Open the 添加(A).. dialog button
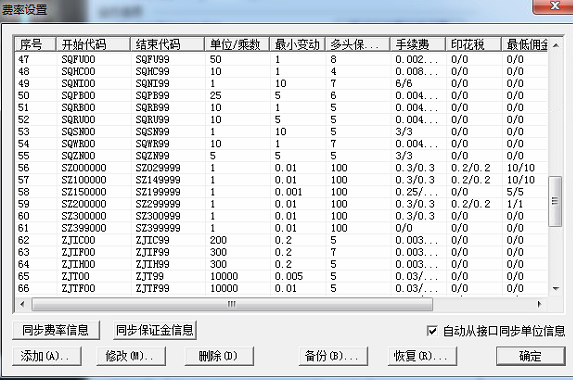This screenshot has width=573, height=380. tap(47, 356)
